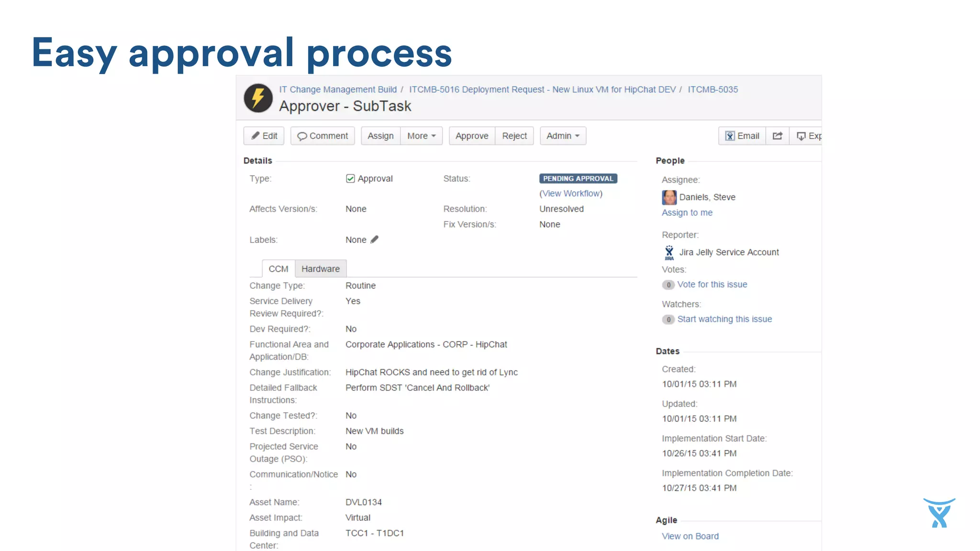Open the View Workflow link

(x=571, y=193)
